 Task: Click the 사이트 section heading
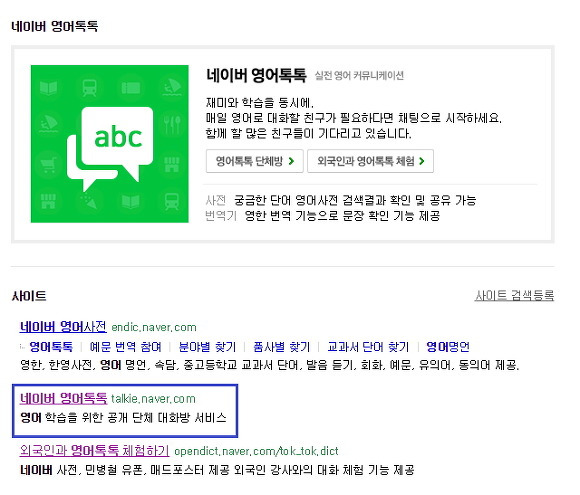[x=29, y=296]
